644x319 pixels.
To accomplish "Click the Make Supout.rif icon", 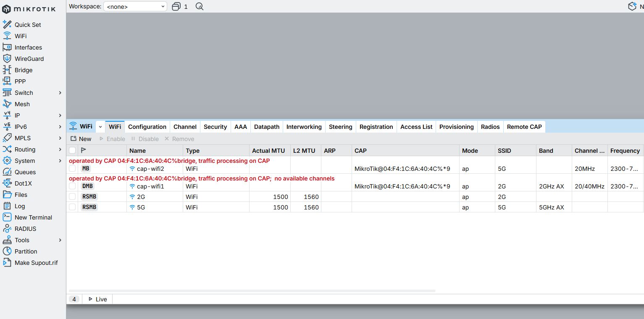I will click(7, 262).
